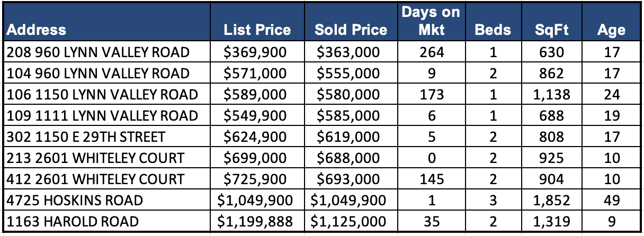Image resolution: width=644 pixels, height=236 pixels.
Task: Click the Address column header
Action: (x=37, y=30)
